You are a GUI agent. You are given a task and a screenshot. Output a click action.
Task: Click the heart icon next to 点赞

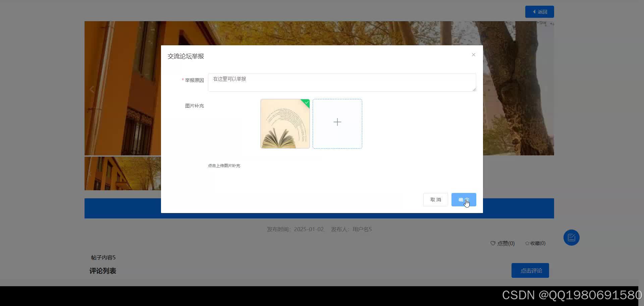(x=493, y=243)
